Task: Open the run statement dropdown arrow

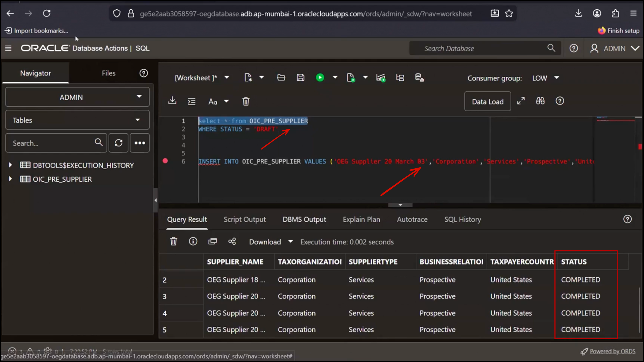Action: [x=335, y=77]
